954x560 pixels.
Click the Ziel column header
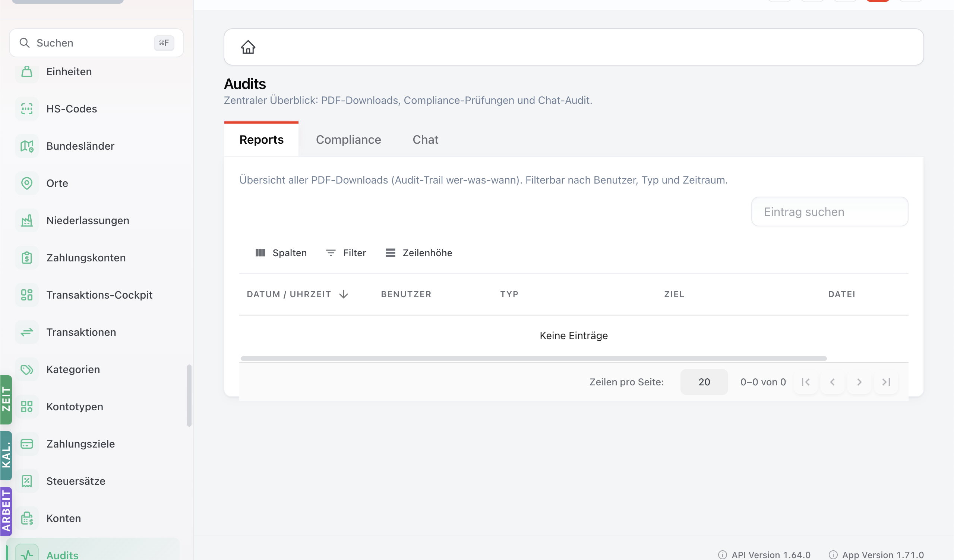(x=674, y=294)
